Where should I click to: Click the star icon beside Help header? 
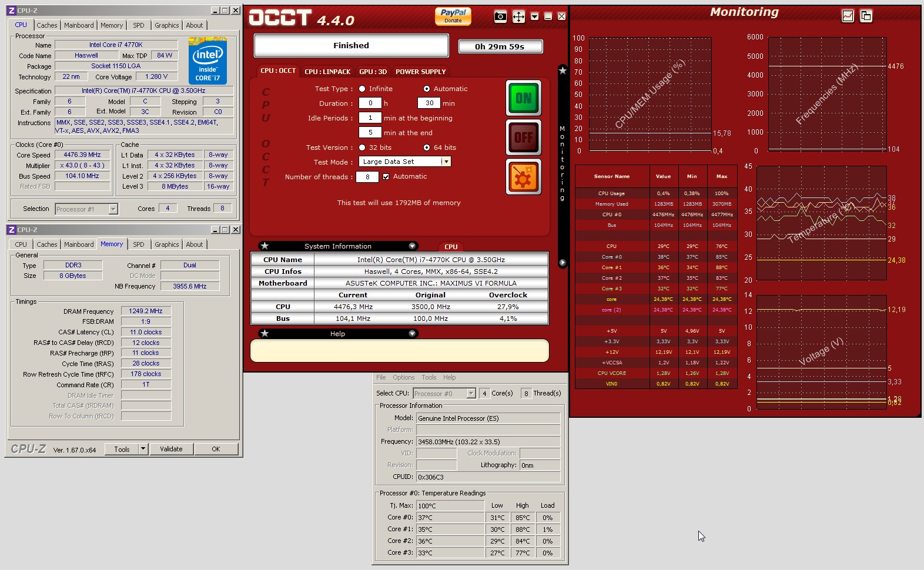click(x=265, y=333)
